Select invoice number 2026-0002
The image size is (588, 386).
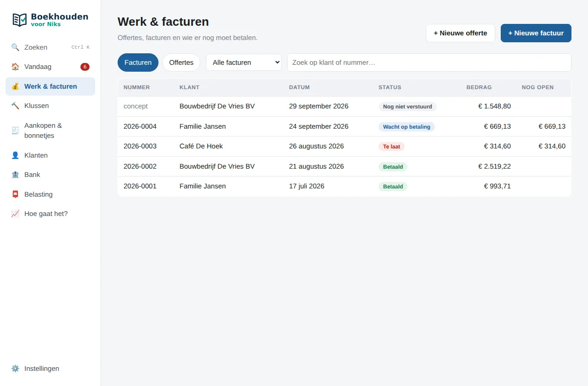tap(140, 166)
